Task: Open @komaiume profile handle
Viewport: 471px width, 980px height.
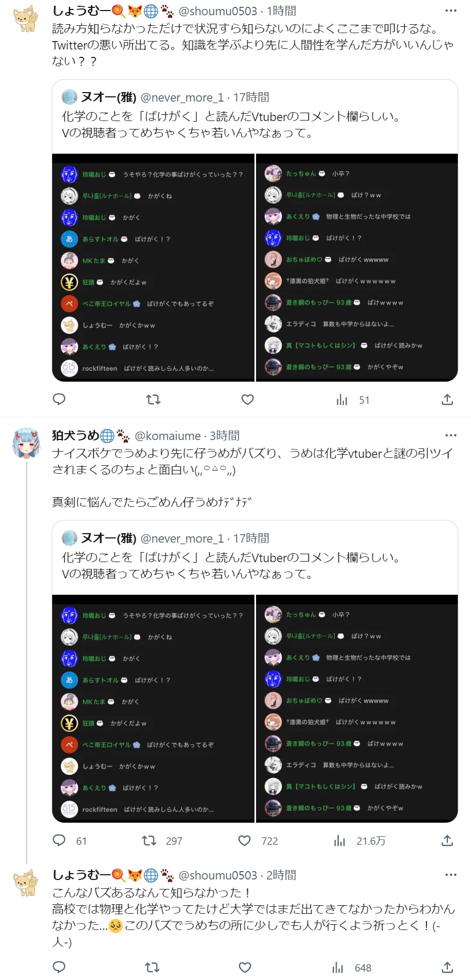Action: 168,436
